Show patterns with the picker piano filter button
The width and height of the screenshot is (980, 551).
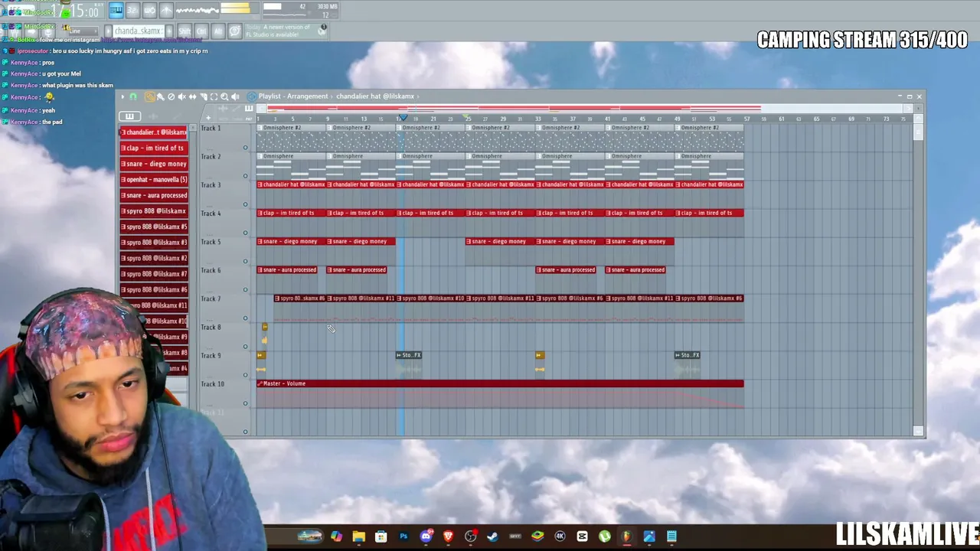tap(129, 116)
